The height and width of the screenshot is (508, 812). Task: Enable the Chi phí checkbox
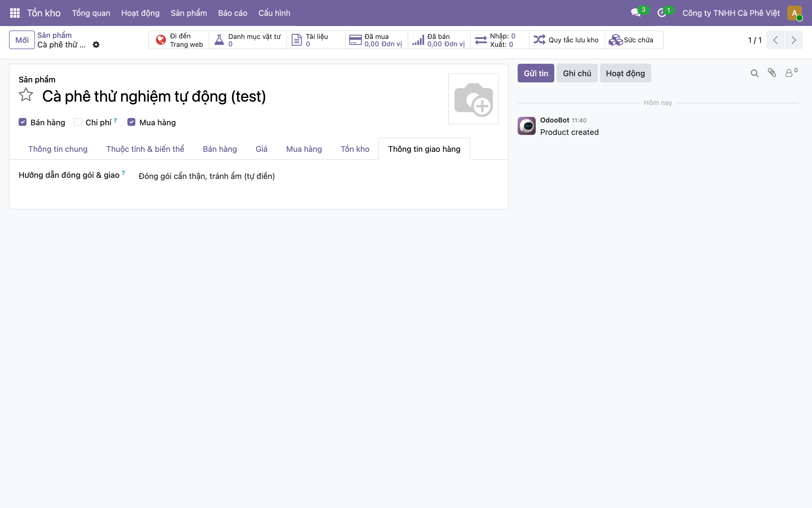pos(78,122)
